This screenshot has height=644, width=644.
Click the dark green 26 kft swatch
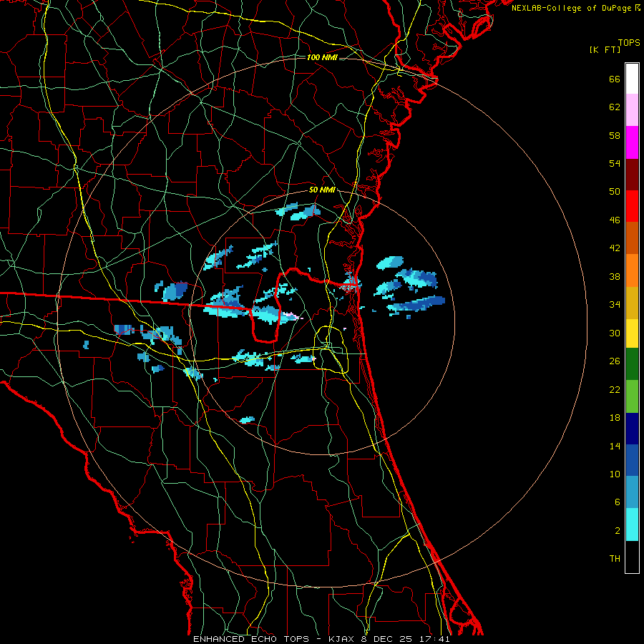632,364
